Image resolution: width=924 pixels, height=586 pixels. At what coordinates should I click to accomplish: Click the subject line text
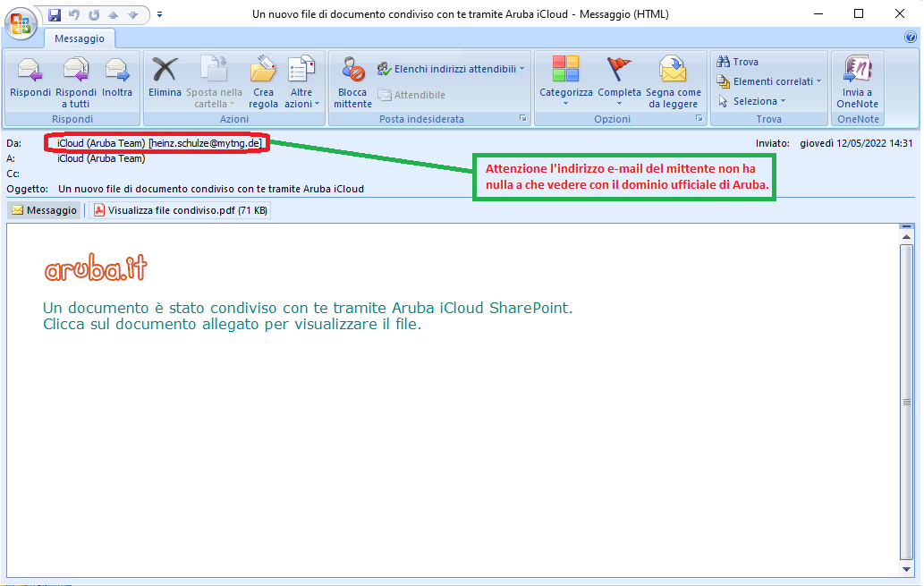(211, 190)
